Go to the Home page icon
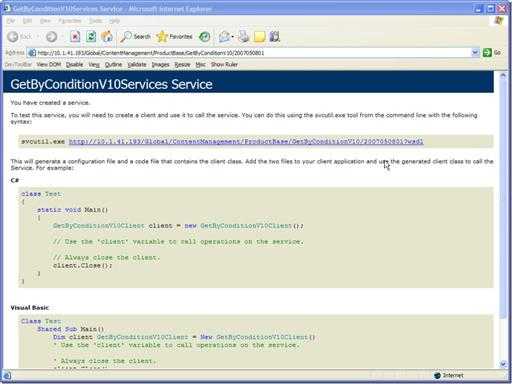Screen dimensions: 512x384 tap(107, 37)
